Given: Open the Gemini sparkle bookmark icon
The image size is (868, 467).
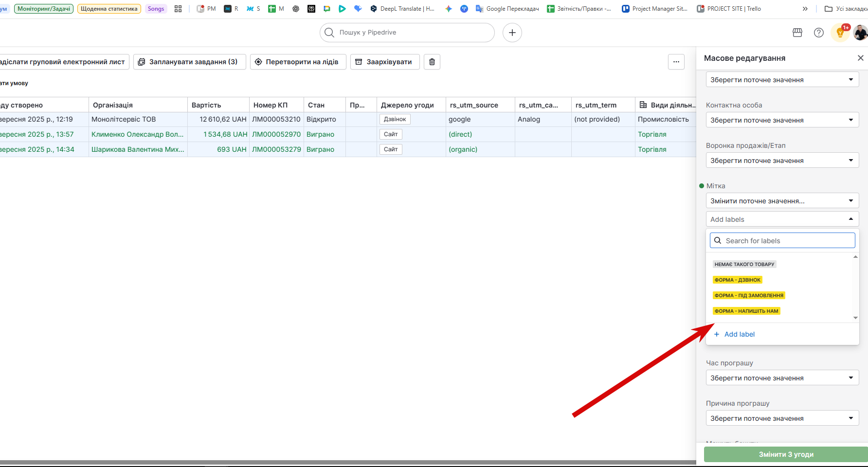Looking at the screenshot, I should click(x=449, y=9).
